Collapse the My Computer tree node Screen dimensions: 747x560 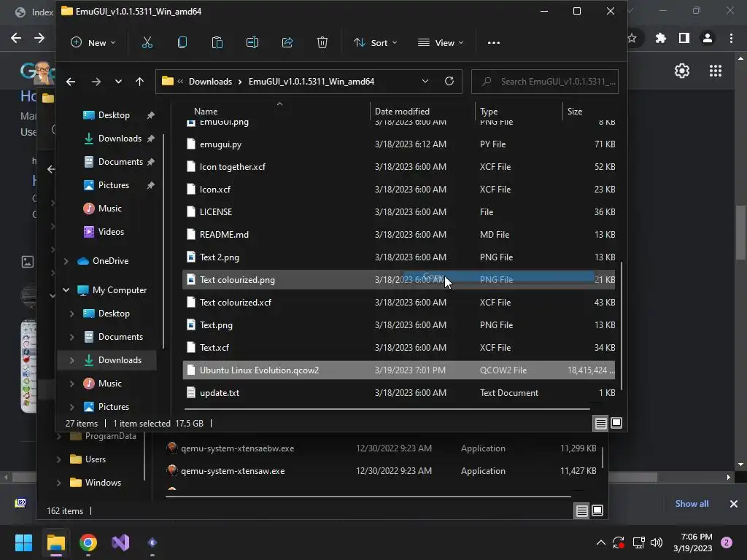click(66, 290)
